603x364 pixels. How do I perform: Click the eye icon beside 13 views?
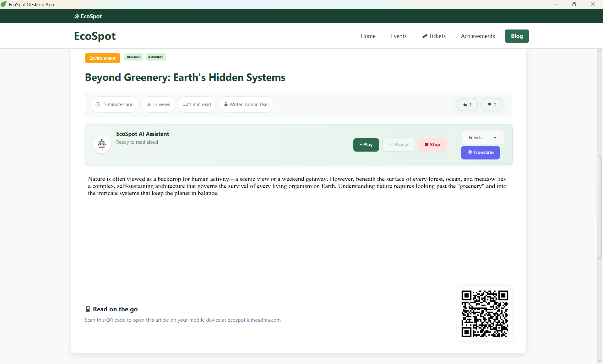click(x=149, y=104)
